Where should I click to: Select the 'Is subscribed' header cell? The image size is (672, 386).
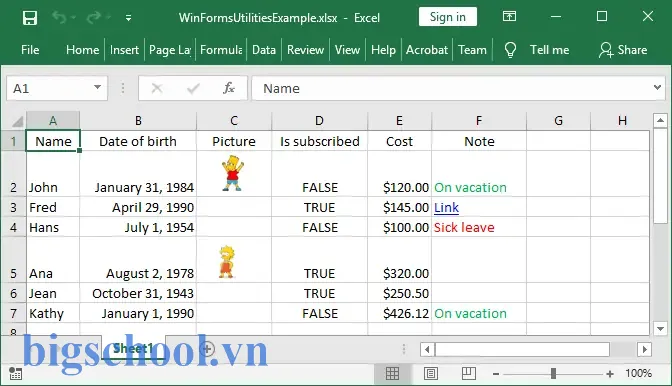(x=319, y=141)
